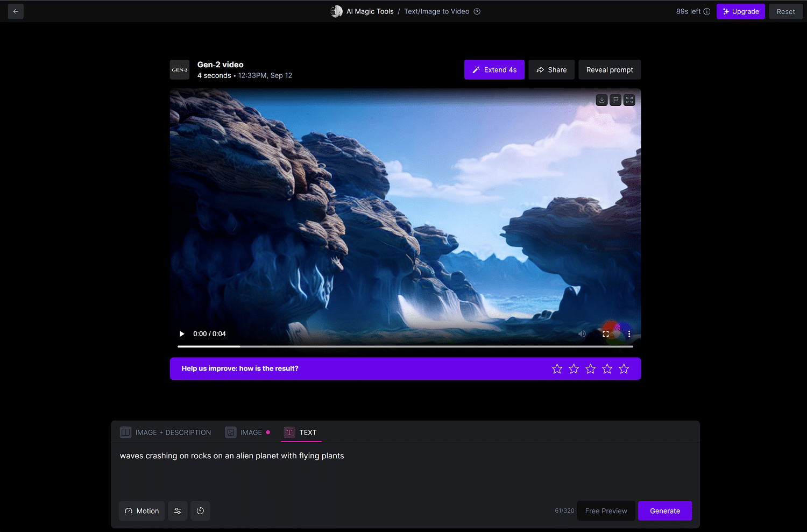Play the Gen-2 video
807x532 pixels.
click(182, 334)
